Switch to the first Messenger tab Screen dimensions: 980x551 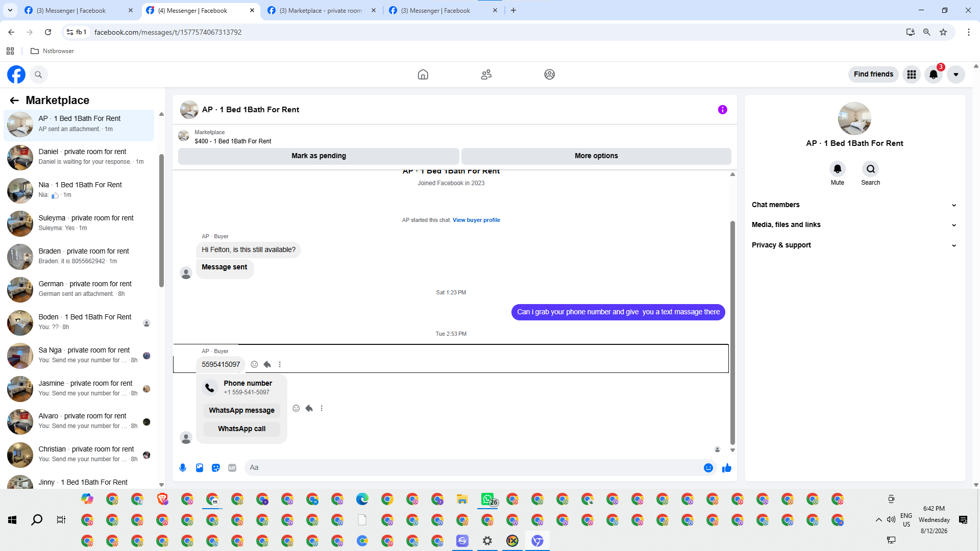(79, 10)
